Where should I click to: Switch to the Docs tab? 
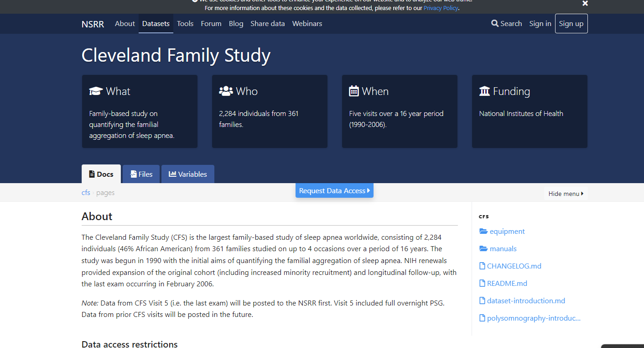pyautogui.click(x=101, y=174)
